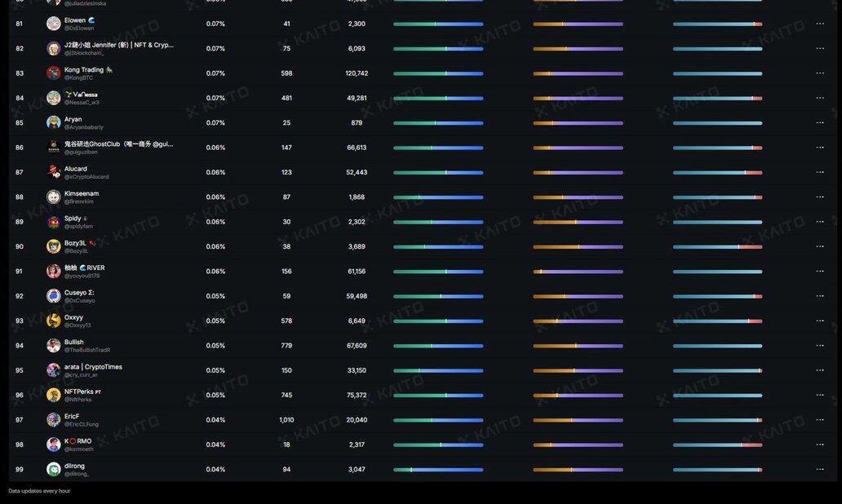Open the ellipsis menu for EricF
This screenshot has height=504, width=842.
click(x=820, y=420)
